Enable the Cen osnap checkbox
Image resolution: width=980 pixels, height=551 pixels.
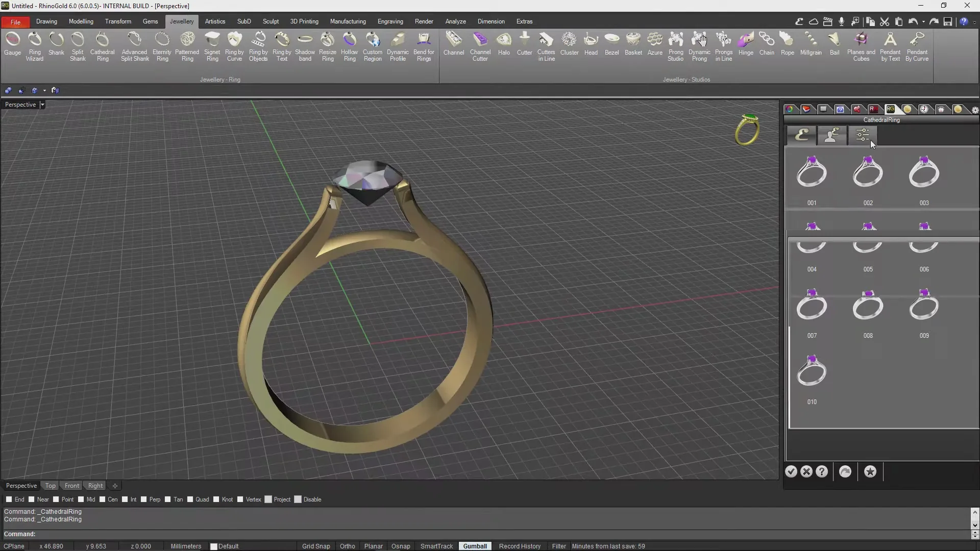(x=102, y=499)
